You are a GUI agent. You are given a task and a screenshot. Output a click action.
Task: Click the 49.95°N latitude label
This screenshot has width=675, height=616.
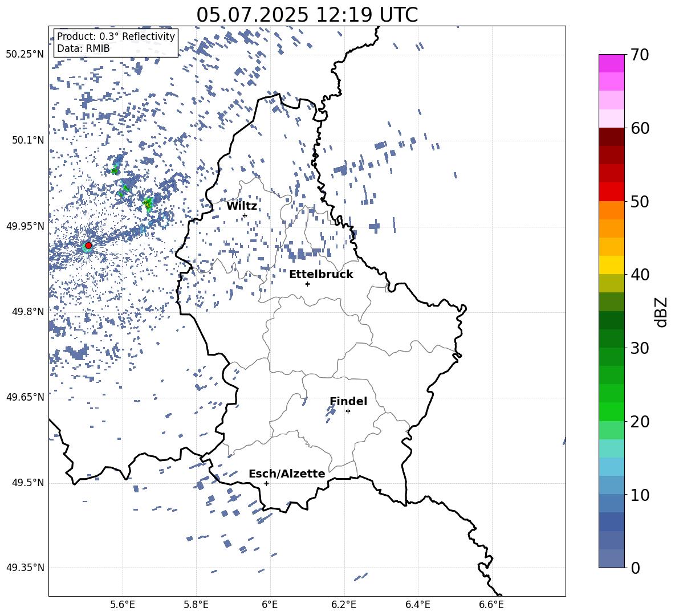pos(25,226)
